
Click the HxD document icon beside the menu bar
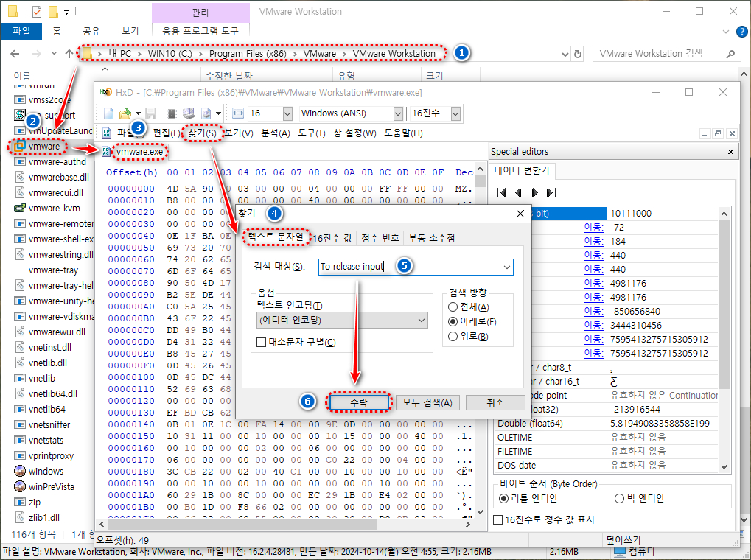pos(107,133)
